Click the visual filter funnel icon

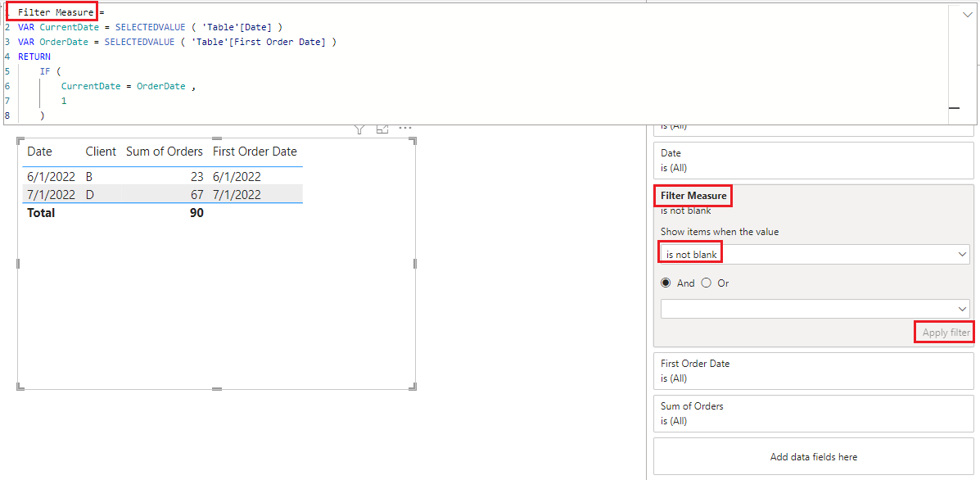359,129
